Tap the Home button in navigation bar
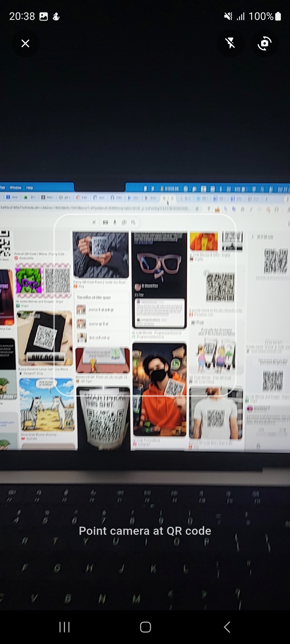This screenshot has height=644, width=290. click(x=145, y=627)
